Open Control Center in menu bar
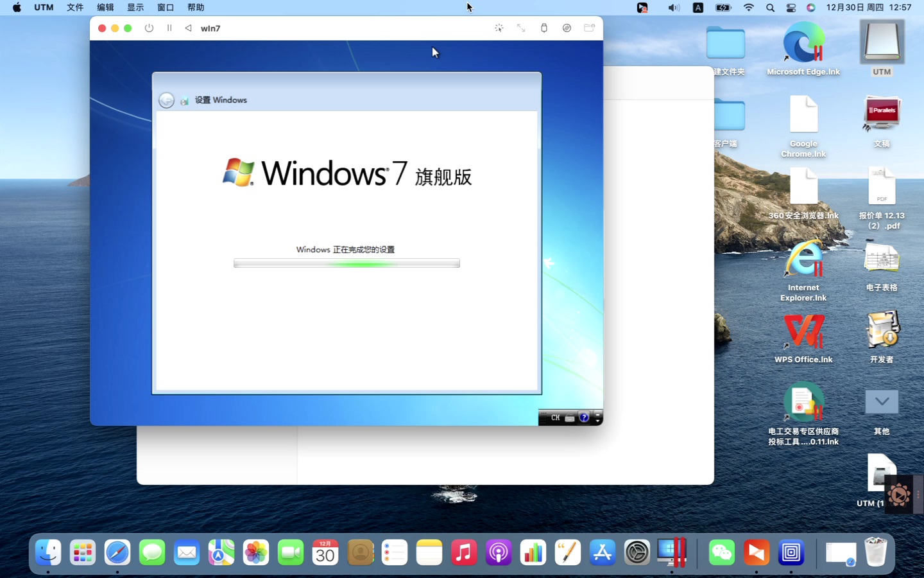The image size is (924, 578). click(791, 8)
